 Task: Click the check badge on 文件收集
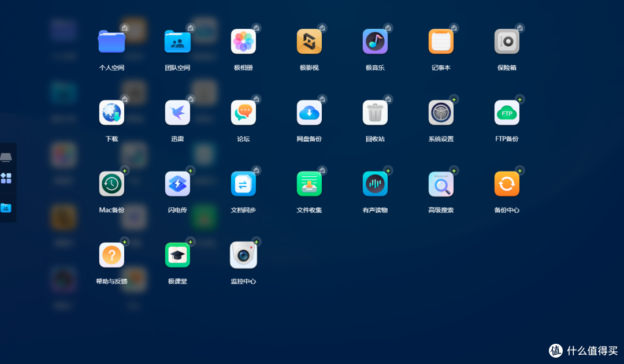tap(322, 170)
